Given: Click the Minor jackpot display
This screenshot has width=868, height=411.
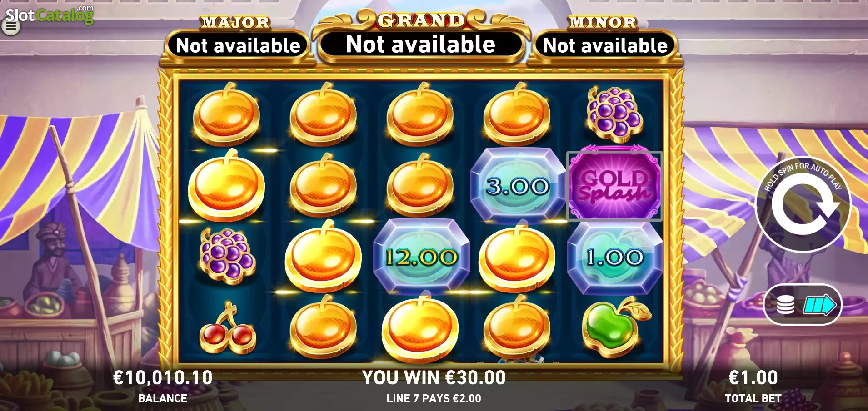Looking at the screenshot, I should (x=605, y=45).
